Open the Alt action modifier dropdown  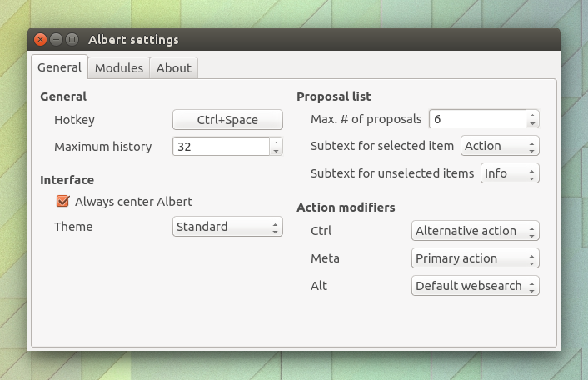[x=476, y=286]
